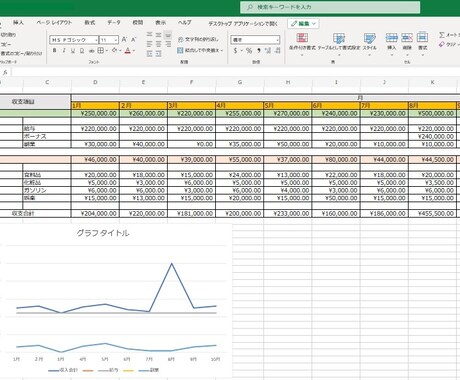
Task: Click 書式のコピー/貼り付け format painter
Action: click(x=21, y=53)
